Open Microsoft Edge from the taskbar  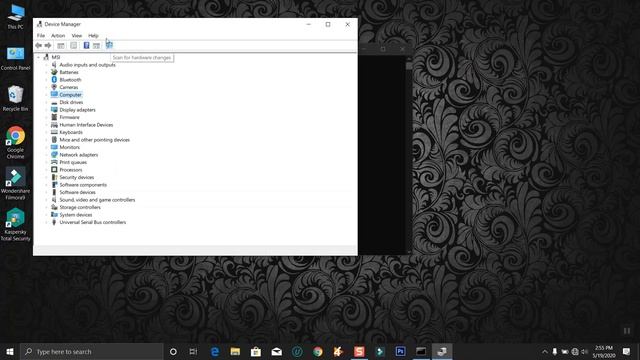[x=215, y=351]
